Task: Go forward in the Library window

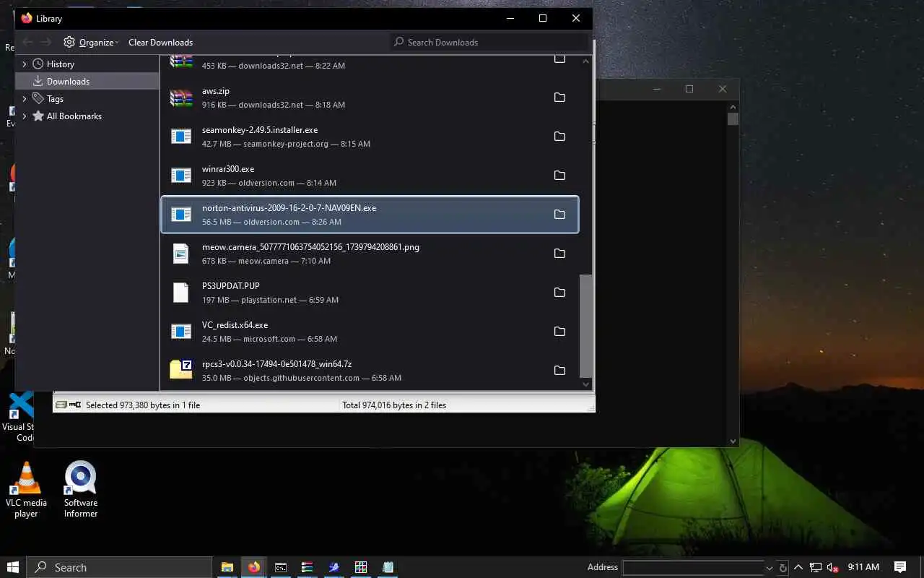Action: point(46,42)
